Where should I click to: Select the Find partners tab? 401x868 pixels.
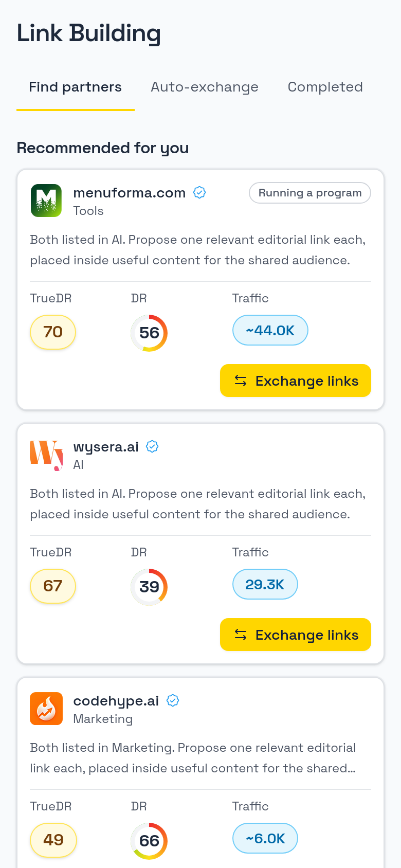point(76,87)
